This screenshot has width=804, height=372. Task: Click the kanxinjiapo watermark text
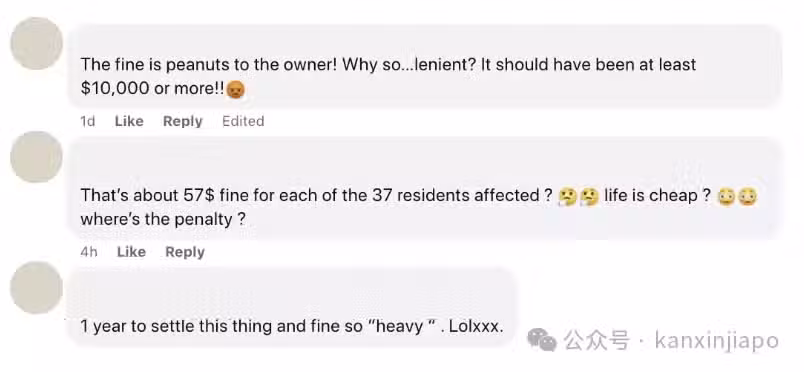coord(717,341)
